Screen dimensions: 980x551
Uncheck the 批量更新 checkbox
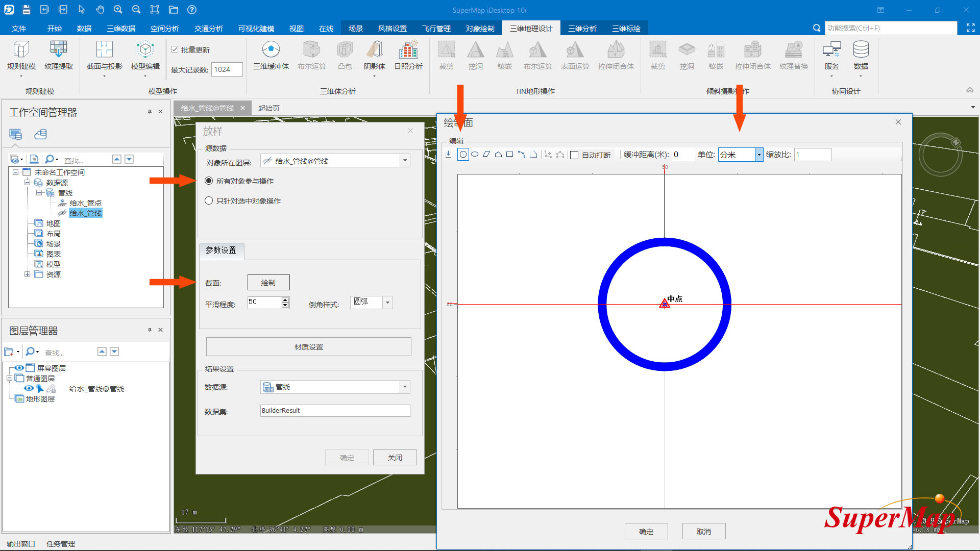pyautogui.click(x=175, y=49)
